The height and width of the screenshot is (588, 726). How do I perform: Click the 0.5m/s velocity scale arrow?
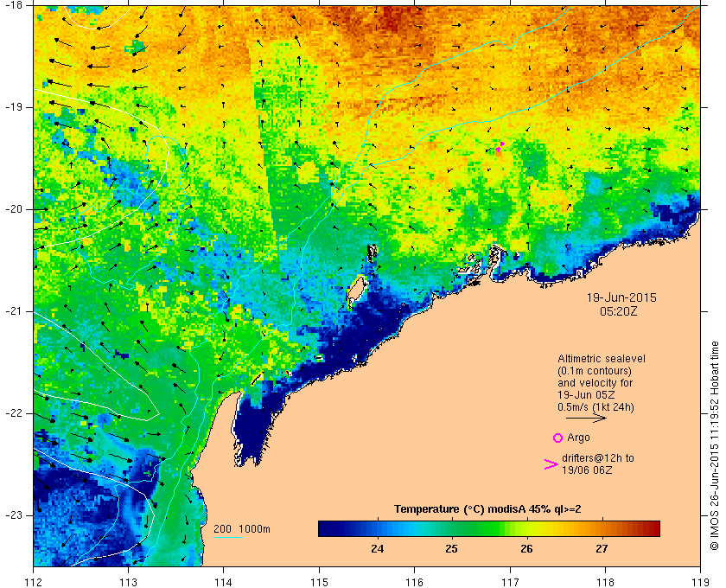pyautogui.click(x=586, y=419)
